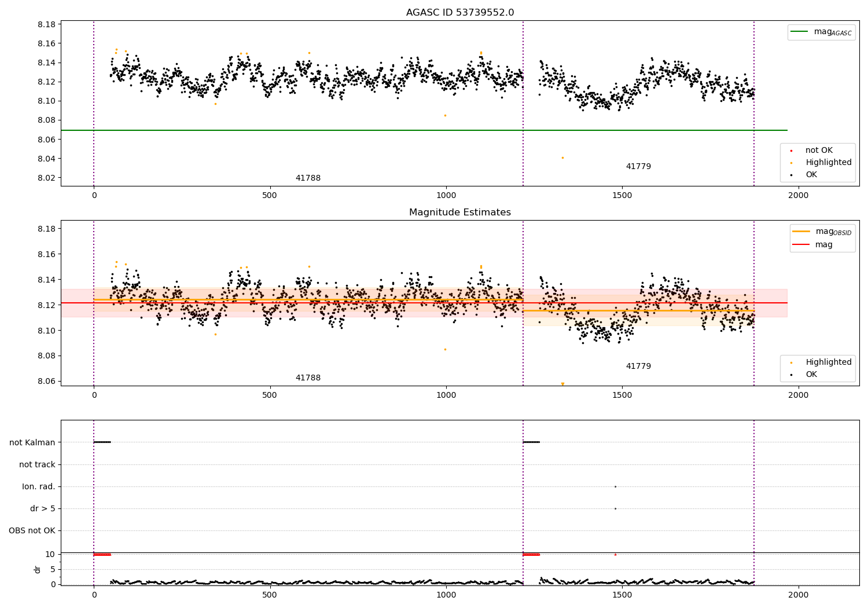Click the 'not track' axis label
Viewport: 868px width, 608px height.
(x=37, y=465)
